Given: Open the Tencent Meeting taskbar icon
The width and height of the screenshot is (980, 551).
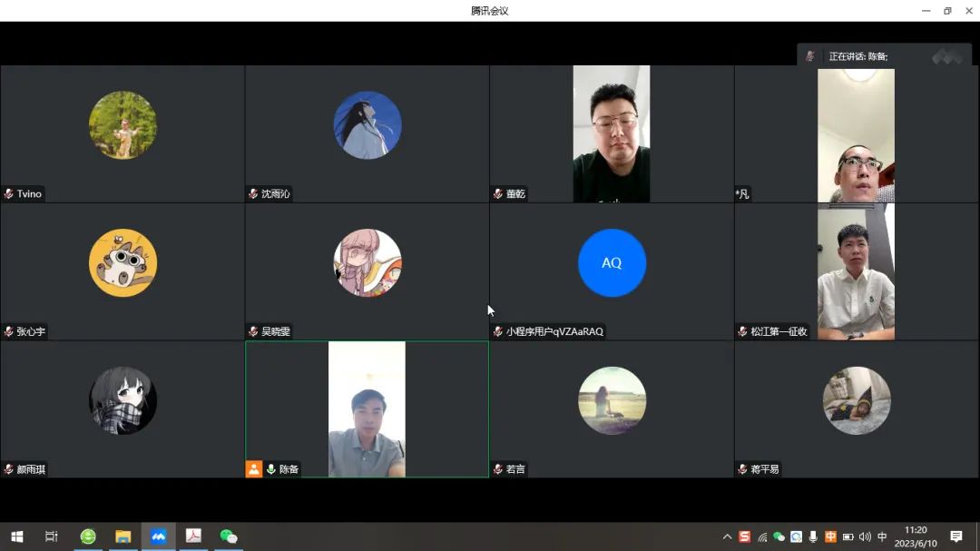Looking at the screenshot, I should coord(158,536).
